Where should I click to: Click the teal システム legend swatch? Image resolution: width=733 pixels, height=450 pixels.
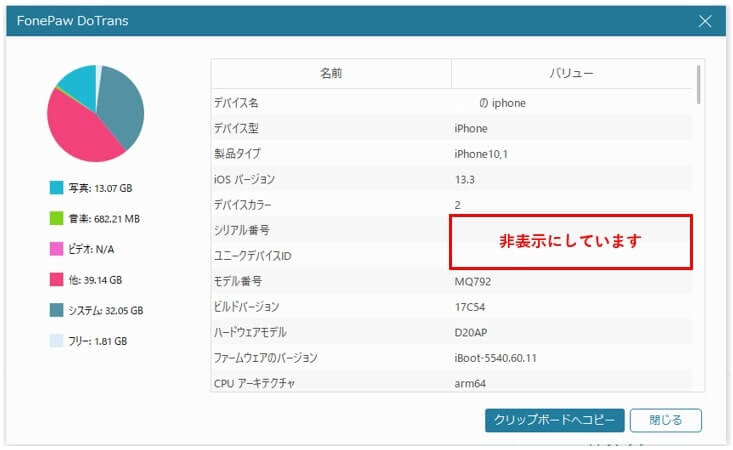(x=57, y=310)
